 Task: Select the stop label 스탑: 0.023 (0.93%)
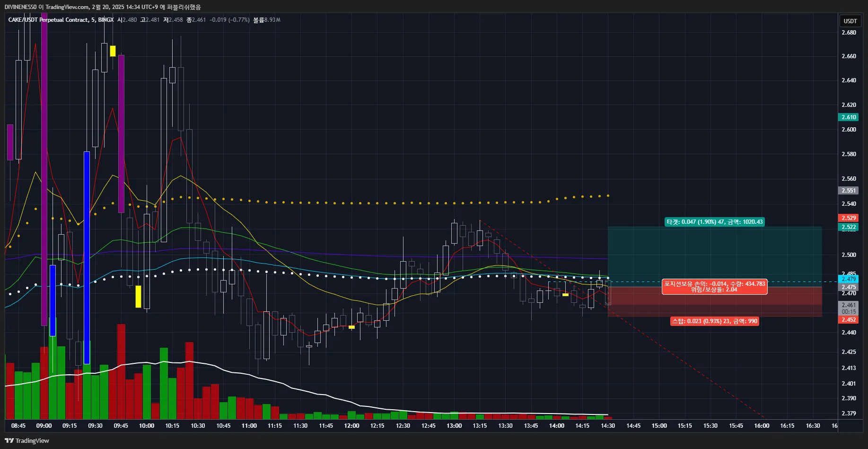coord(715,321)
